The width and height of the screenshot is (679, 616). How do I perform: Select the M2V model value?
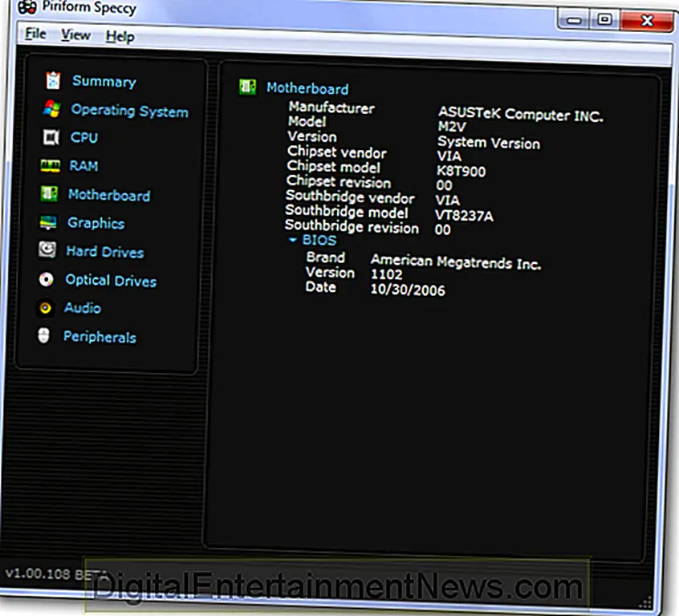click(452, 127)
